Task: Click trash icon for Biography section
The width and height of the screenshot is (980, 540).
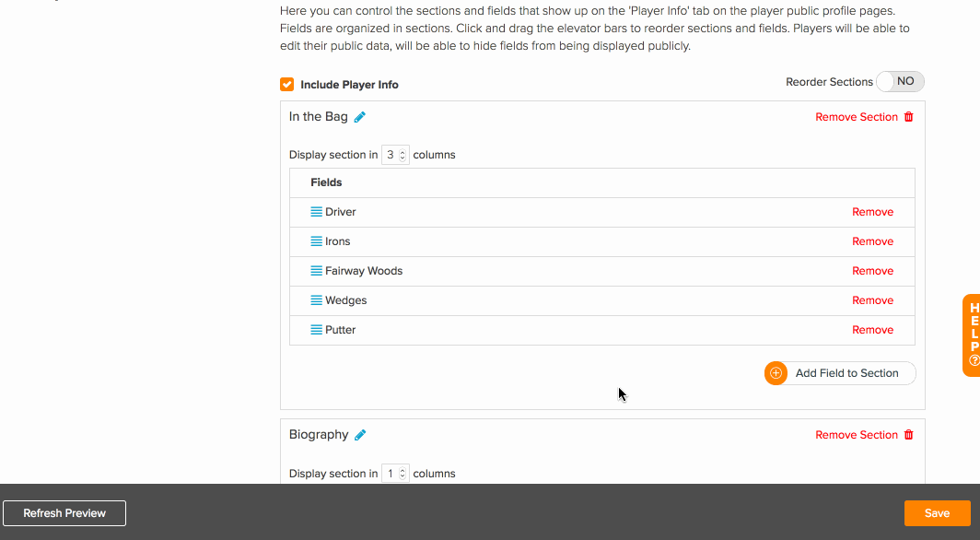Action: point(909,435)
